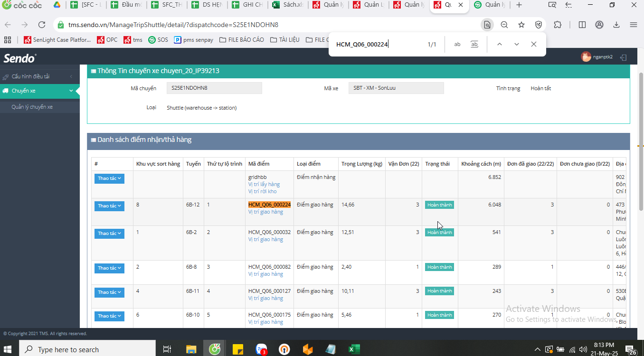Image resolution: width=644 pixels, height=356 pixels.
Task: Show hidden system tray icons
Action: tap(538, 349)
